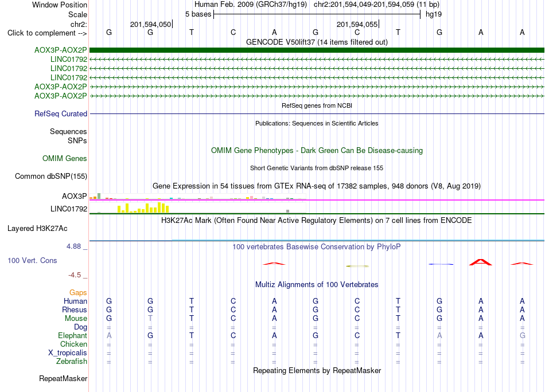Click the 4.88 PhyloP upper scale value
Viewport: 545px width, 392px height.
73,246
